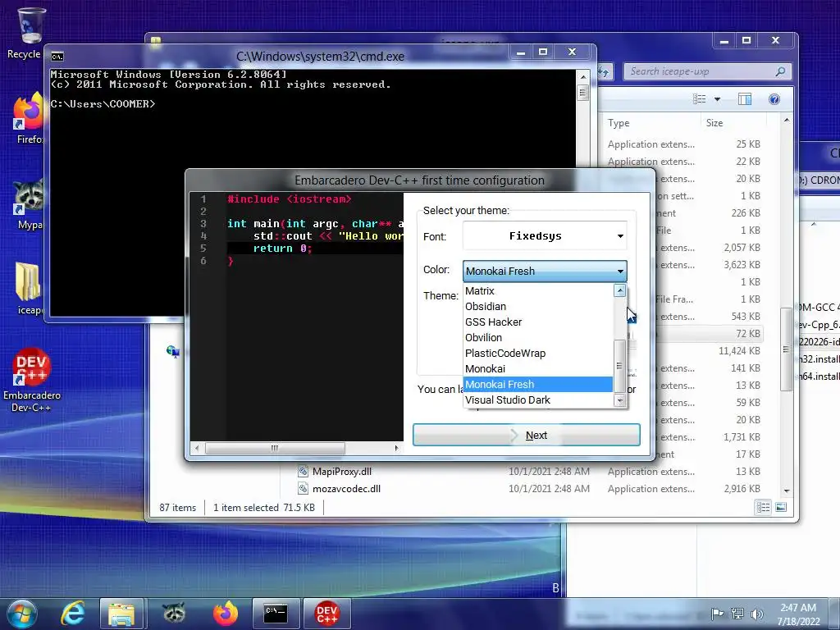This screenshot has height=630, width=840.
Task: Switch to cmd.exe taskbar button
Action: point(276,614)
